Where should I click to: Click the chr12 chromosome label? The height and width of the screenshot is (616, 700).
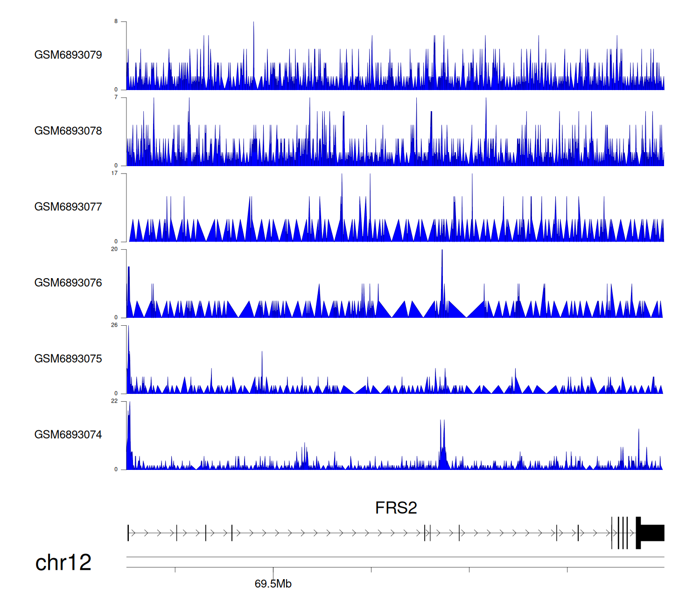[x=63, y=563]
